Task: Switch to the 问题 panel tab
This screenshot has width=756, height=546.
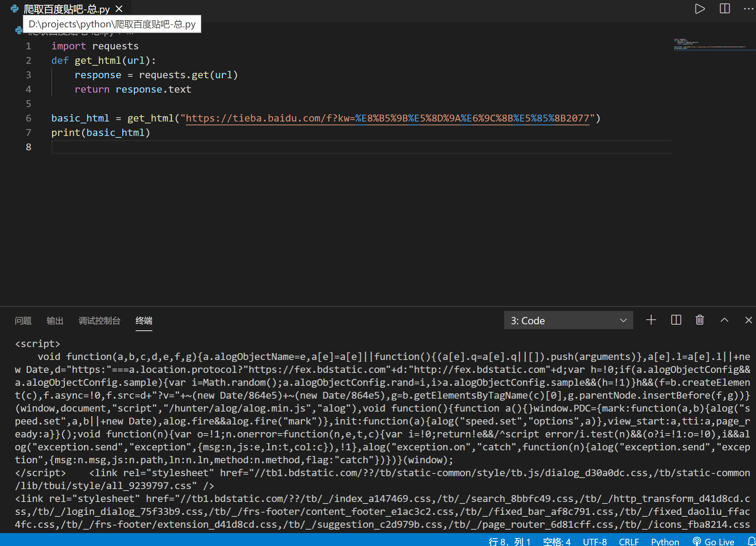Action: [23, 321]
